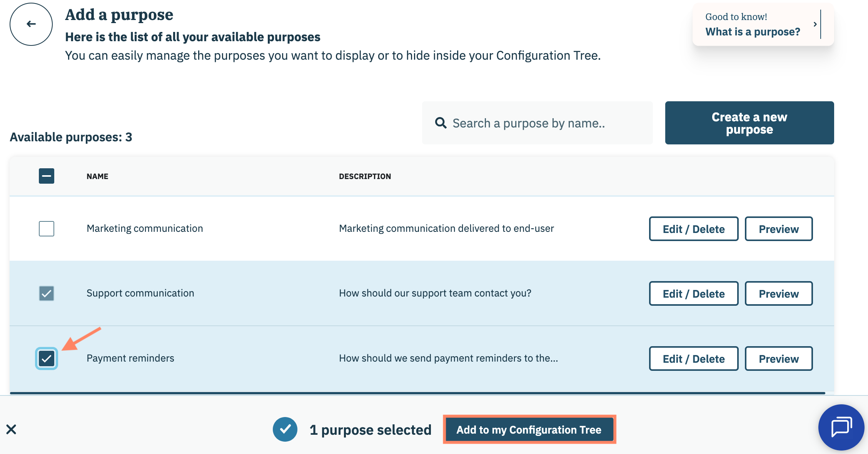The width and height of the screenshot is (868, 454).
Task: Click the search magnifier icon
Action: (x=441, y=123)
